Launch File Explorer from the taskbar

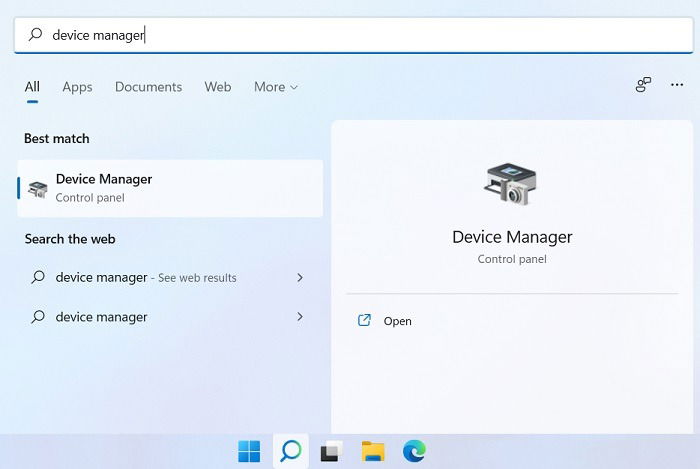(373, 451)
